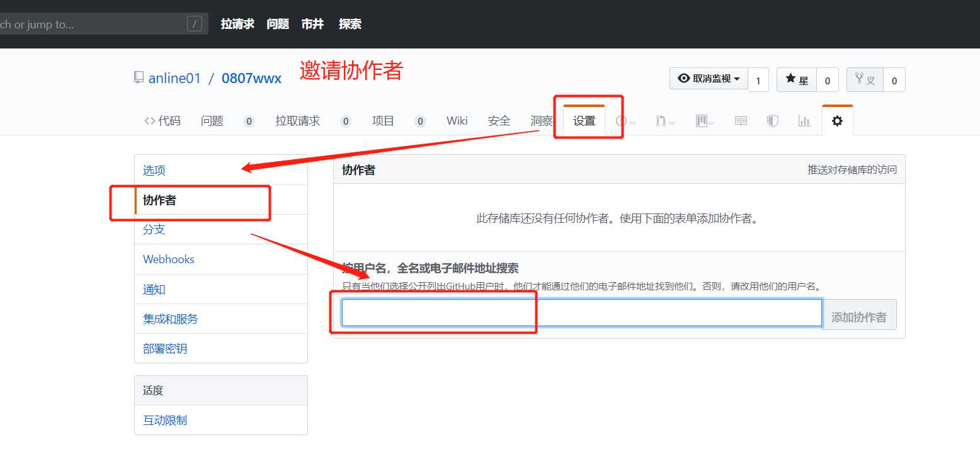
Task: Select 互动限制 in sidebar
Action: point(221,420)
